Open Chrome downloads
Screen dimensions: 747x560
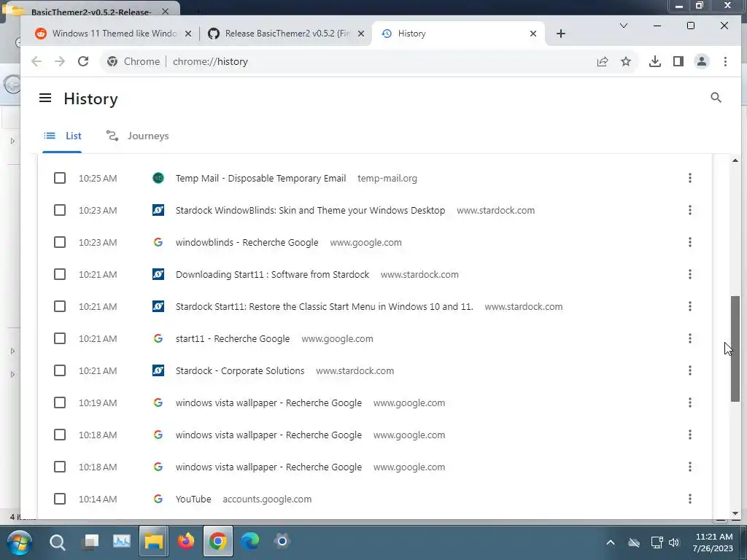[655, 61]
